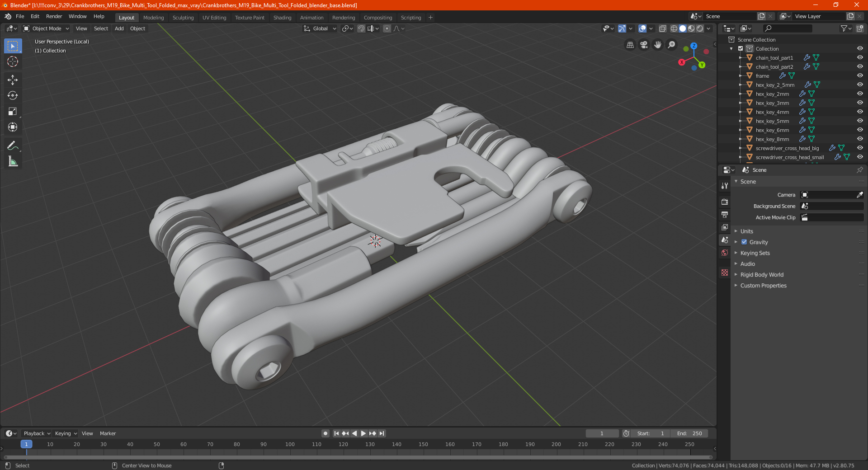868x470 pixels.
Task: Open the Texture properties tab
Action: pos(725,273)
